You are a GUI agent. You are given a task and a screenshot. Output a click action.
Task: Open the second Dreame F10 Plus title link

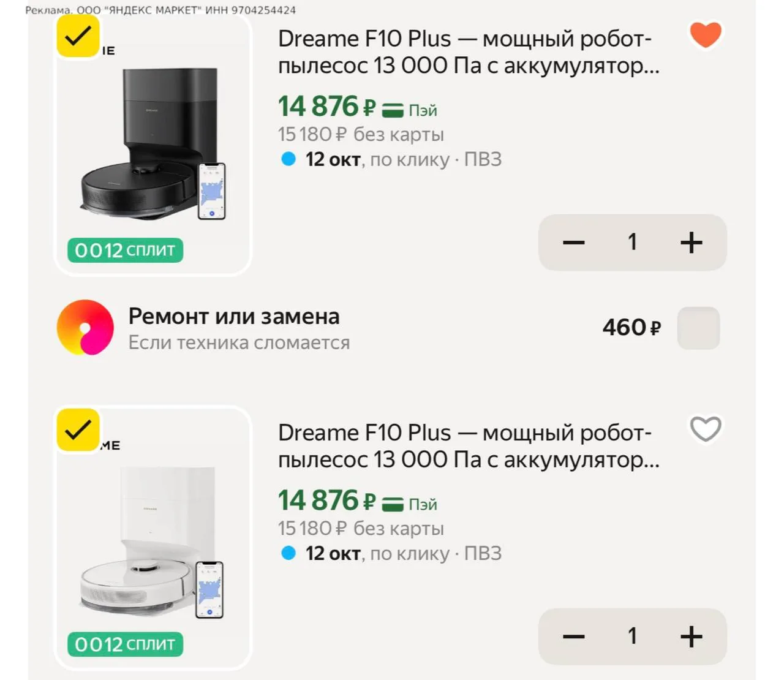click(469, 446)
